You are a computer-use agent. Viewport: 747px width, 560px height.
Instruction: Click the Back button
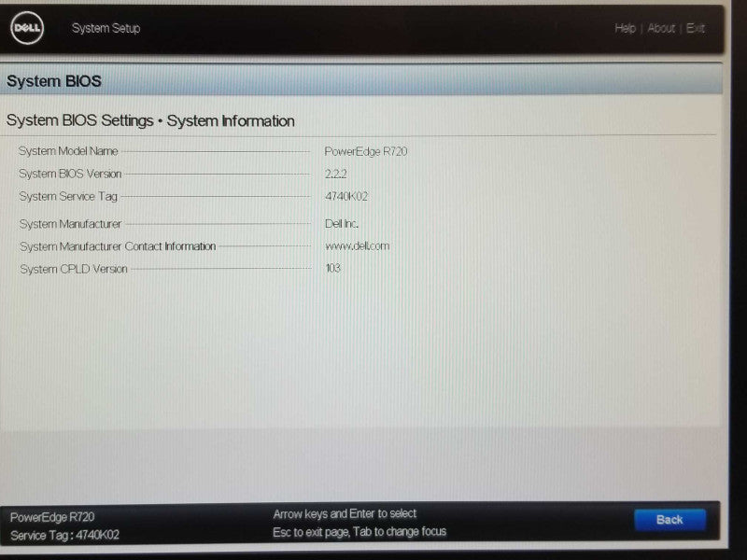click(x=669, y=520)
